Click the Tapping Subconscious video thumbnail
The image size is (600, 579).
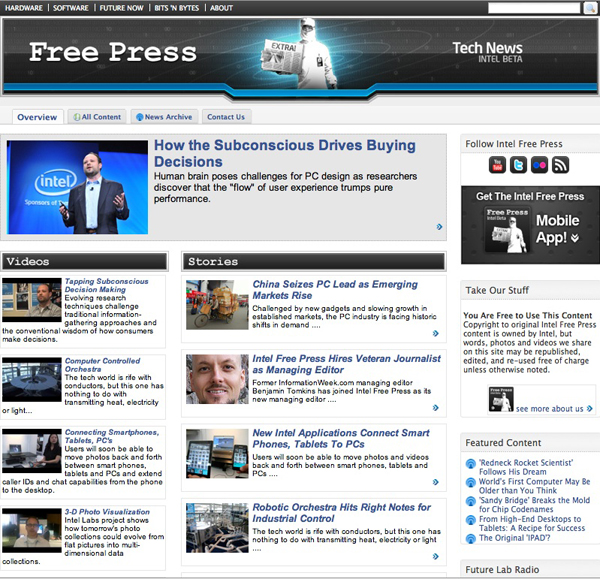click(x=32, y=300)
